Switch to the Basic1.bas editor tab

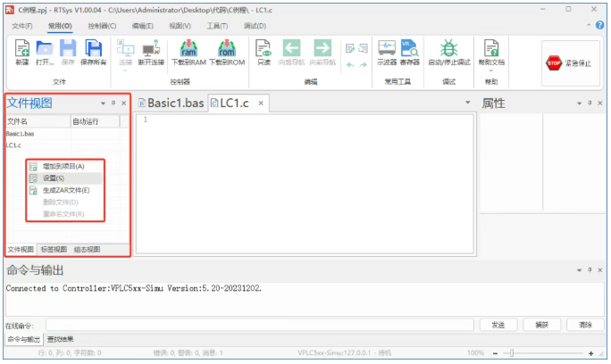(171, 103)
